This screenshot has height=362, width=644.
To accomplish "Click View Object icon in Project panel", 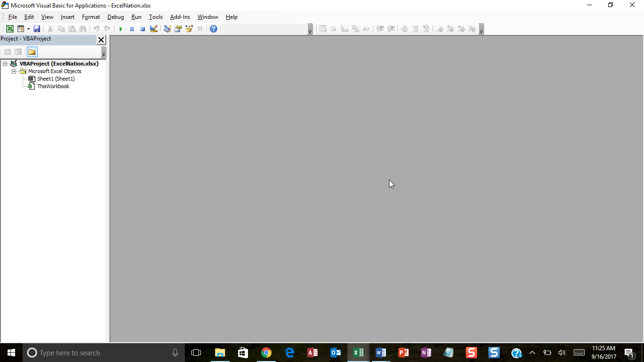I will point(18,52).
